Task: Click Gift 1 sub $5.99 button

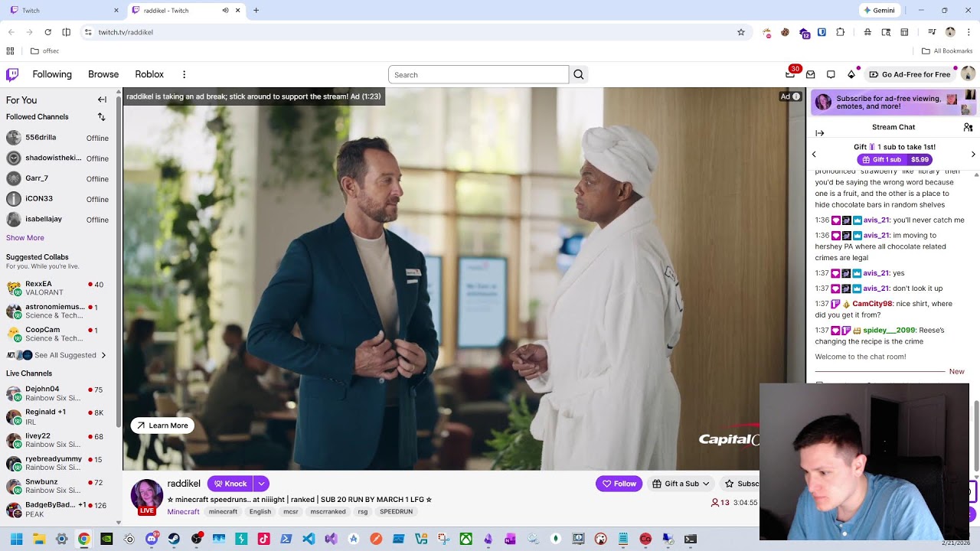Action: [x=894, y=159]
